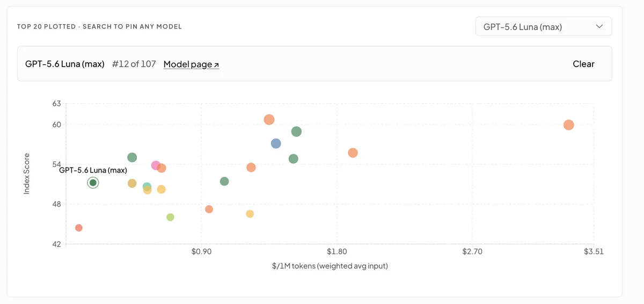Open the GPT-5.6 Luna (max) model dropdown
Viewport: 644px width, 304px height.
point(544,26)
